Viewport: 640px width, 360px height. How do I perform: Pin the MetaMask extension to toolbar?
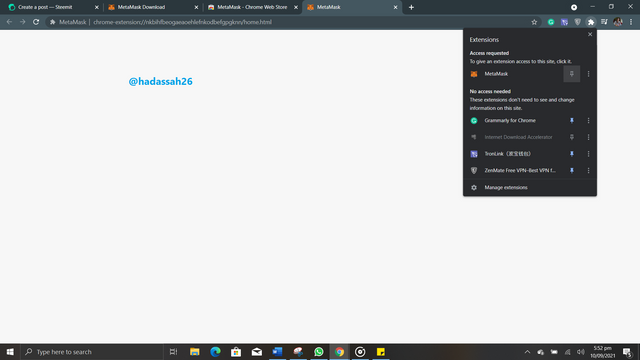[571, 74]
